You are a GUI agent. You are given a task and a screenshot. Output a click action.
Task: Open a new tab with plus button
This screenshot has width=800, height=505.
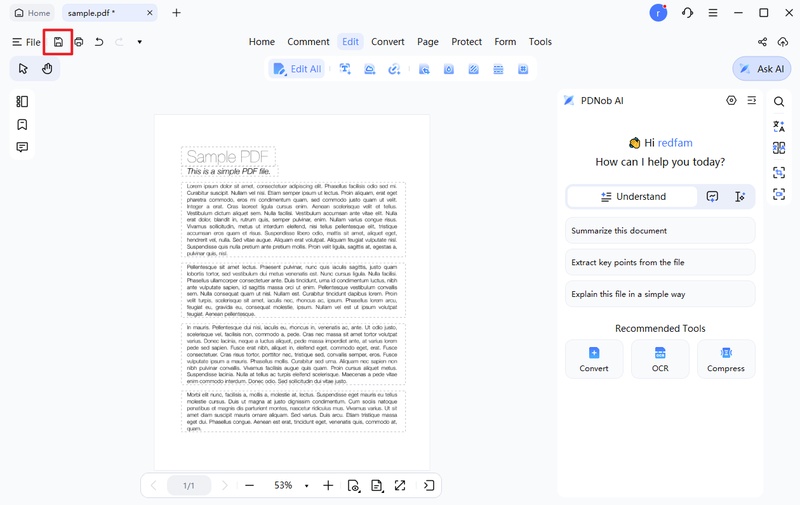click(x=177, y=13)
